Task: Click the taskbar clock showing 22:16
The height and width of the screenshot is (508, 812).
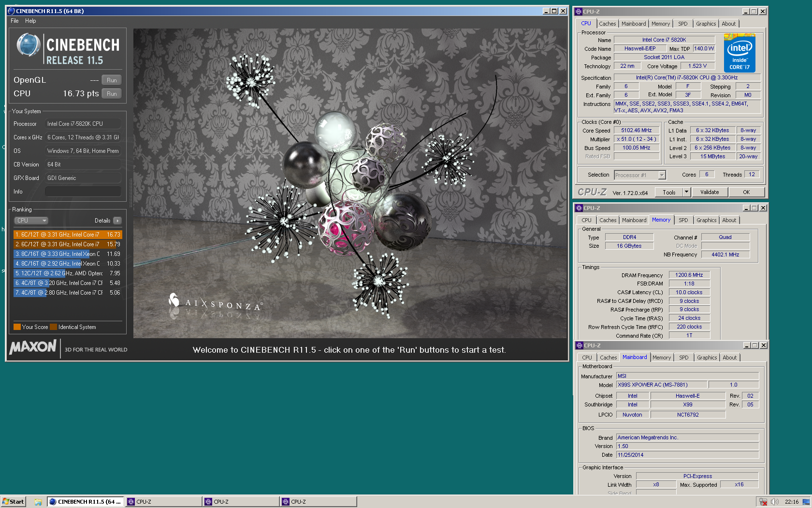Action: (792, 502)
